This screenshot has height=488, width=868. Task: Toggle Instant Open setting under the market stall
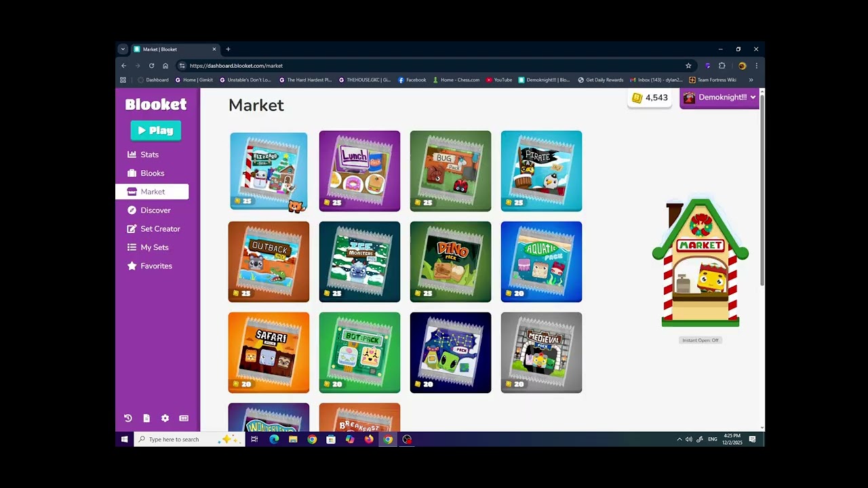coord(701,340)
